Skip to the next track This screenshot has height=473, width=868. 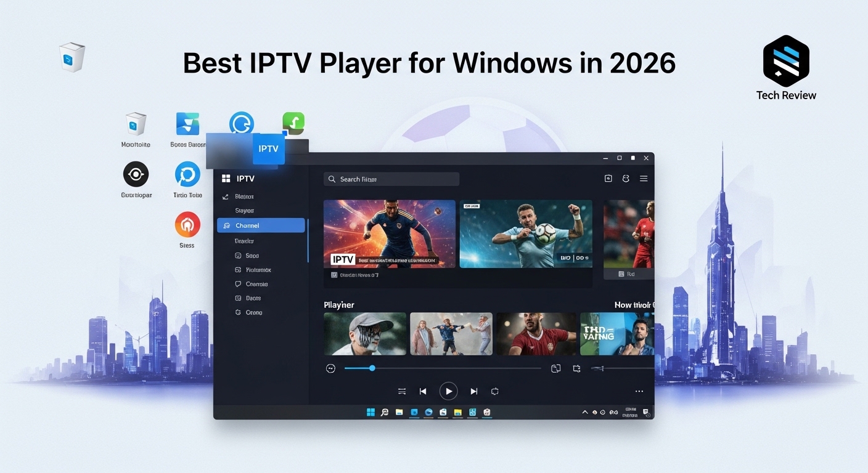[x=473, y=391]
